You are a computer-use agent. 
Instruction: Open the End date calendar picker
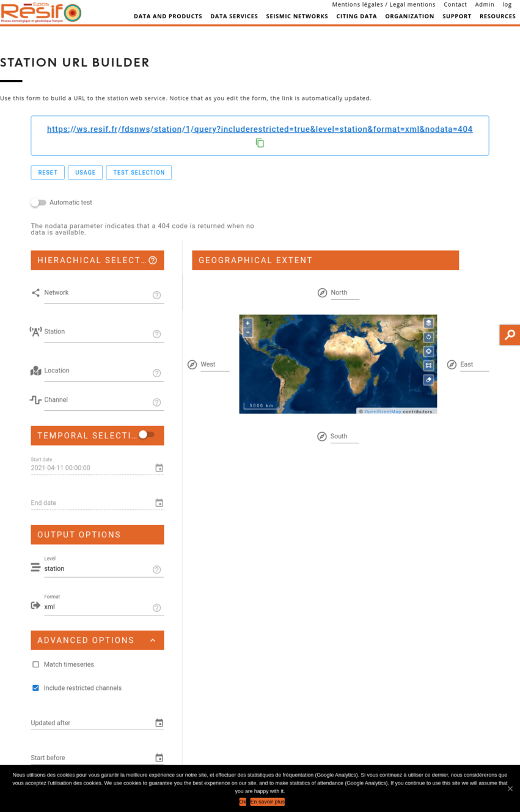coord(159,502)
